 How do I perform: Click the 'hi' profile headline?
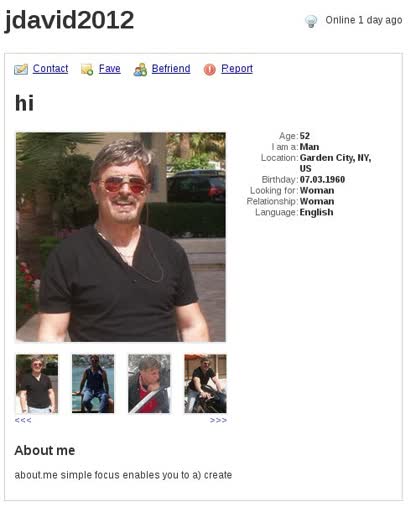24,103
